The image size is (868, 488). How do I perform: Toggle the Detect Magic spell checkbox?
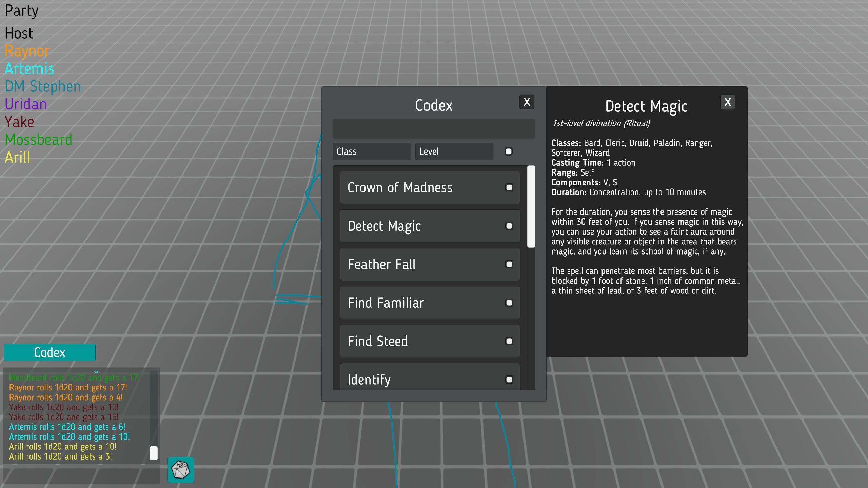[509, 226]
